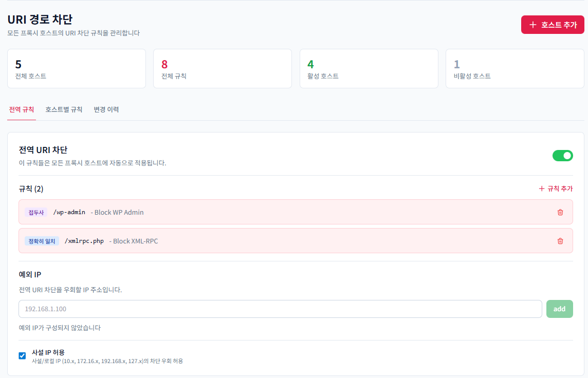This screenshot has width=588, height=378.
Task: Open the 변경 이력 tab
Action: pos(106,109)
